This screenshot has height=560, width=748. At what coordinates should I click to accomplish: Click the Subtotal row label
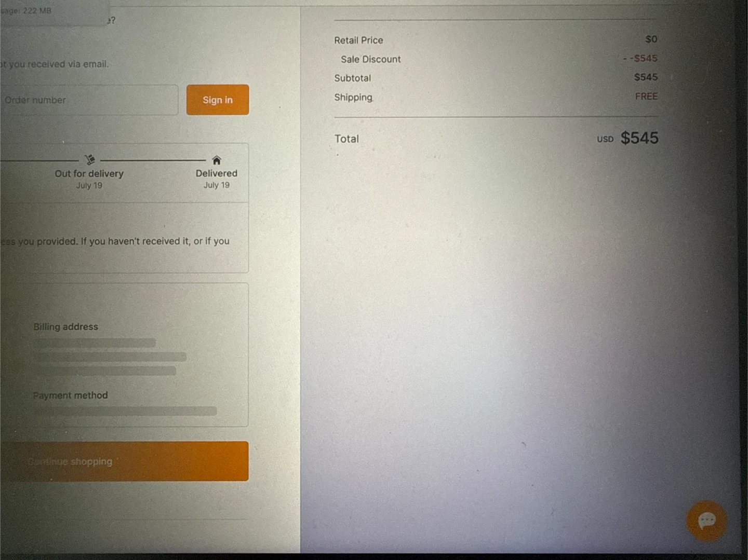[353, 78]
